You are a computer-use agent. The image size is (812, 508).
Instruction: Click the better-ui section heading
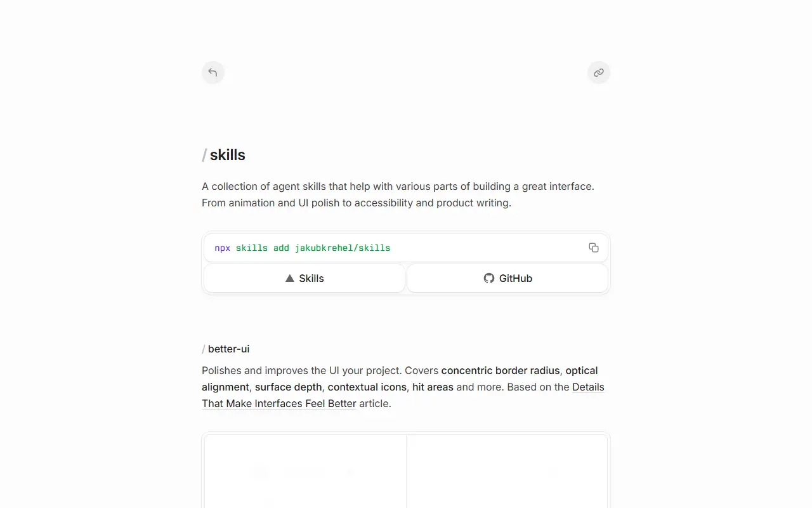coord(228,349)
